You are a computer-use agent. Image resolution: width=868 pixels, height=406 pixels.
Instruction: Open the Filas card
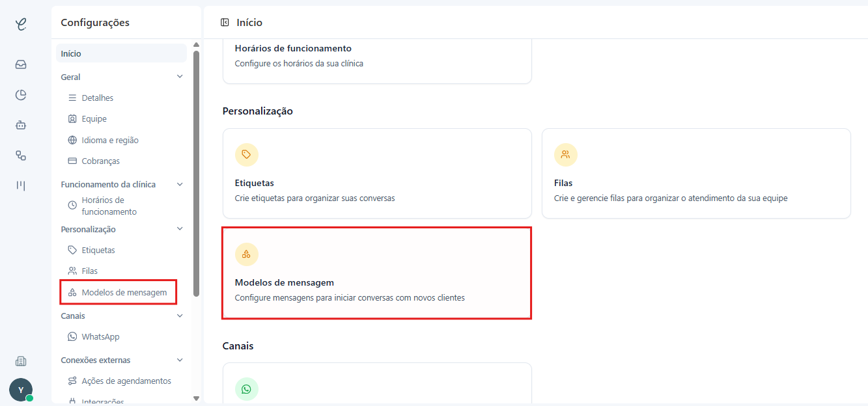tap(696, 173)
